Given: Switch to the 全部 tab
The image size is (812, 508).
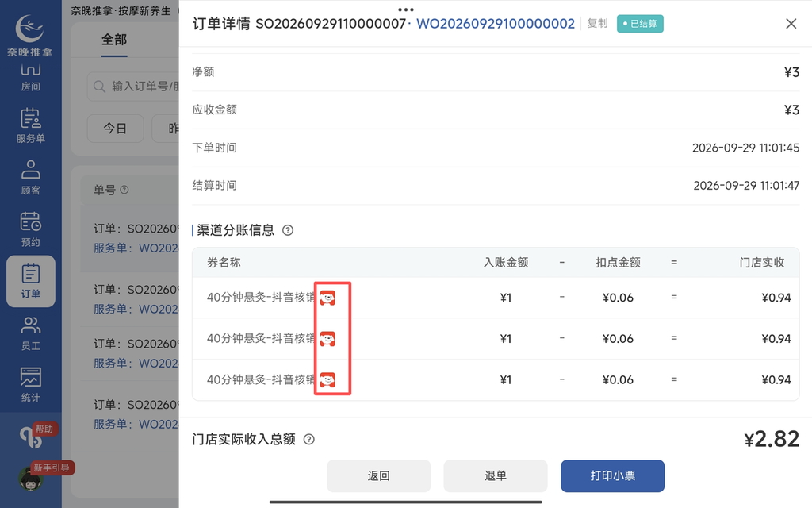Looking at the screenshot, I should pyautogui.click(x=114, y=40).
